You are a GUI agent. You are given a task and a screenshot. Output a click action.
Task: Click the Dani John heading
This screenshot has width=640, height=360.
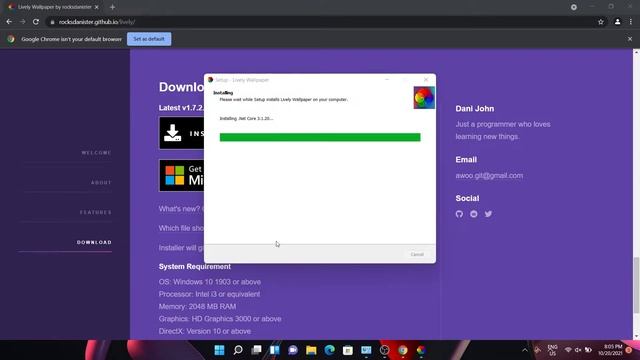point(475,109)
